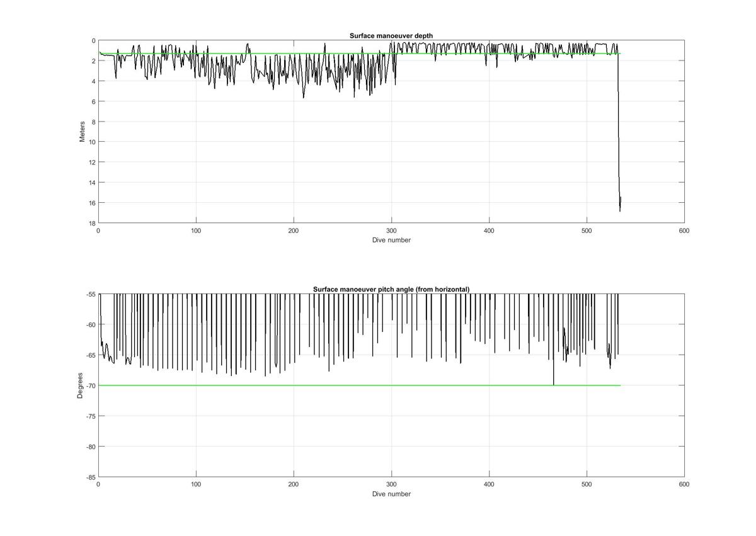Click the '600' x-axis tick of the depth plot
This screenshot has height=536, width=756.
684,231
